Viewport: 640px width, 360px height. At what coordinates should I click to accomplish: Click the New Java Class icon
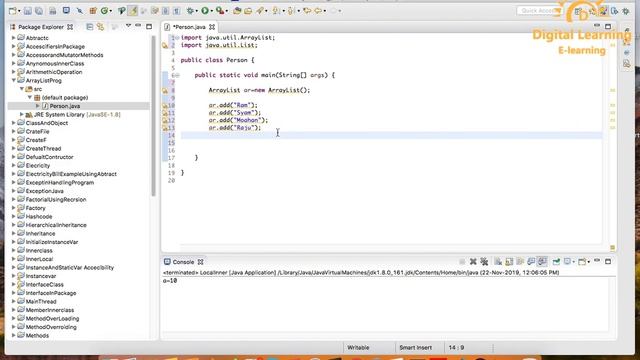[104, 11]
